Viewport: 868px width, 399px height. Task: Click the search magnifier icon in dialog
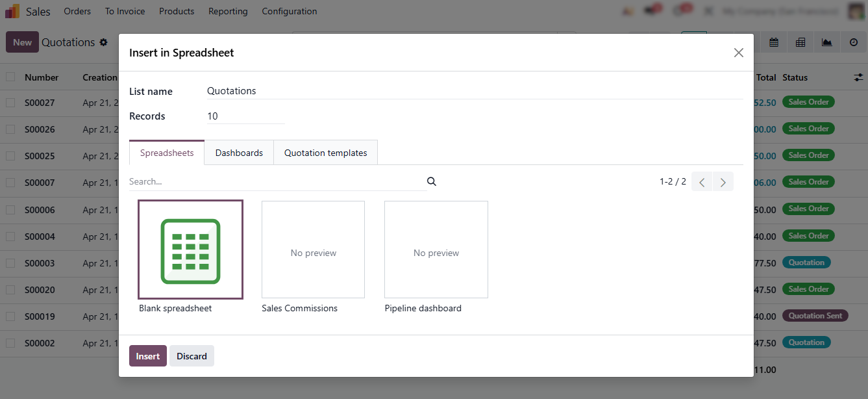click(432, 182)
